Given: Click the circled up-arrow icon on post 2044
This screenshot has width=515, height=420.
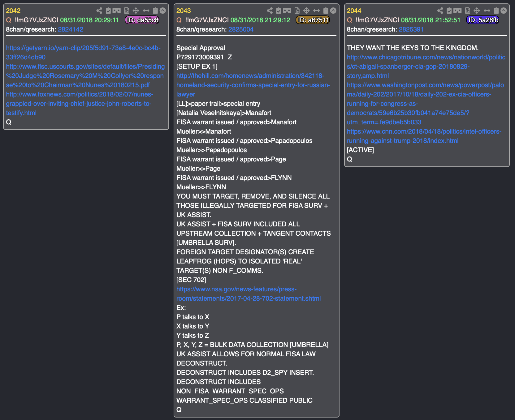Looking at the screenshot, I should (x=504, y=11).
